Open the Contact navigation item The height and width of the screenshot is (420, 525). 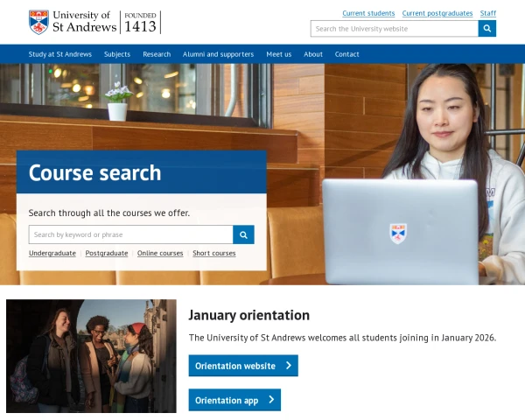(x=347, y=54)
